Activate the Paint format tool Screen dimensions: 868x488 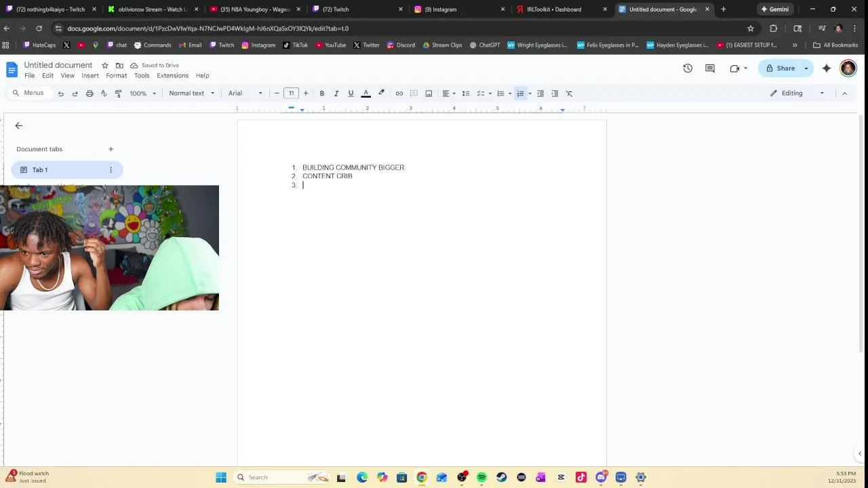(x=118, y=94)
